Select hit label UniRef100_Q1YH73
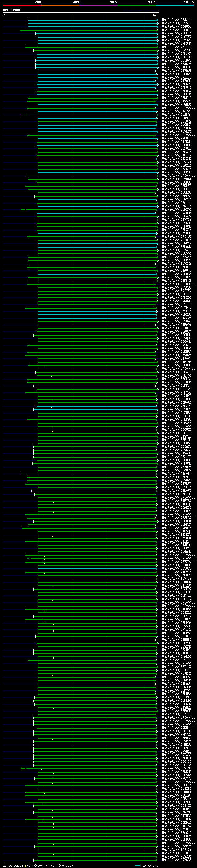Screen dimensions: 197x868 [176, 410]
